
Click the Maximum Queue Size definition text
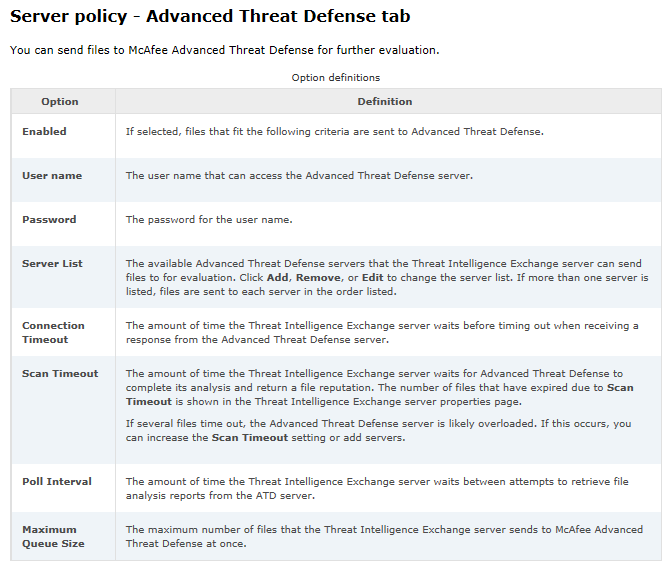point(384,536)
